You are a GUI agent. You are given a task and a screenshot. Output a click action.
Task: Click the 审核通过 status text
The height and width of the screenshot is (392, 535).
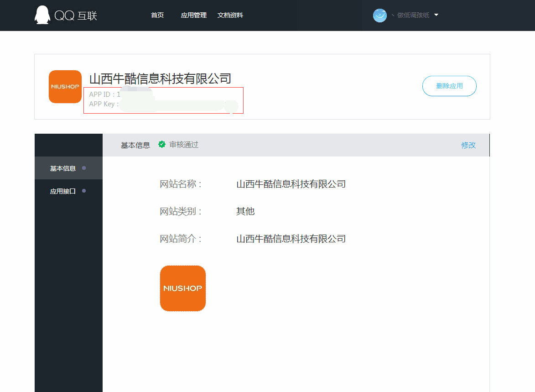point(184,145)
